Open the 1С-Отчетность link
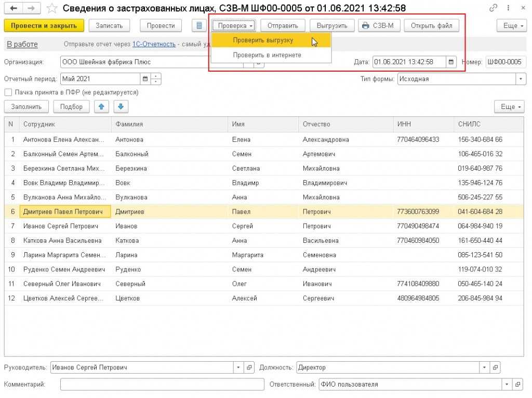Image resolution: width=532 pixels, height=398 pixels. (x=154, y=44)
